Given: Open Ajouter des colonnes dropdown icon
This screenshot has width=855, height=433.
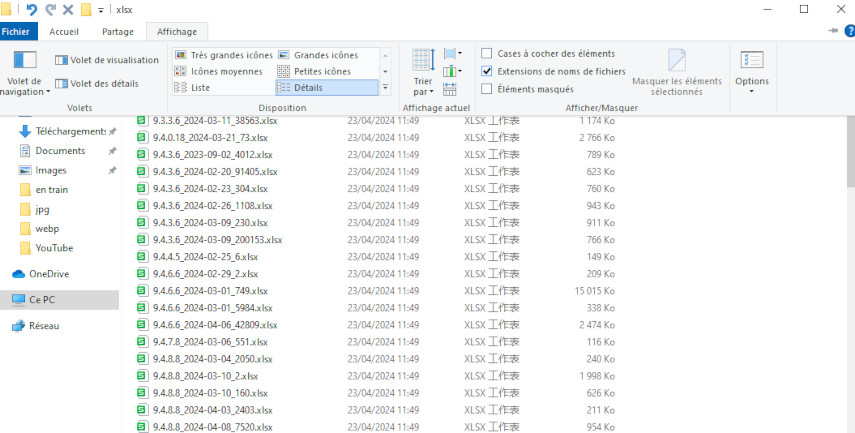Looking at the screenshot, I should 453,71.
